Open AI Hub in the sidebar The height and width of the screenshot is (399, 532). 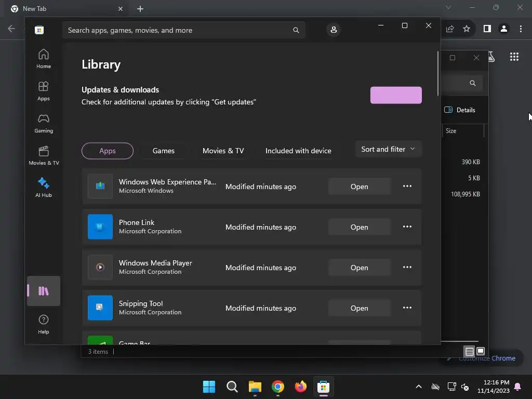44,188
